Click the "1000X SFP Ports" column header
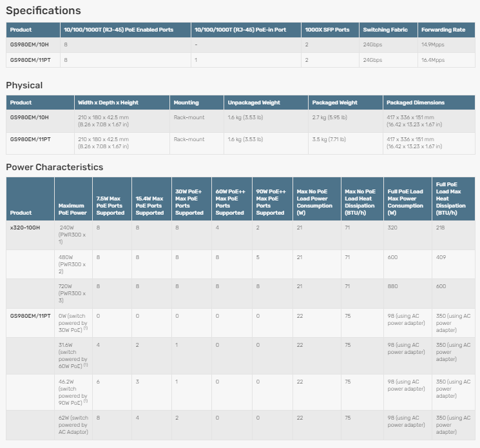The image size is (480, 448). point(331,30)
